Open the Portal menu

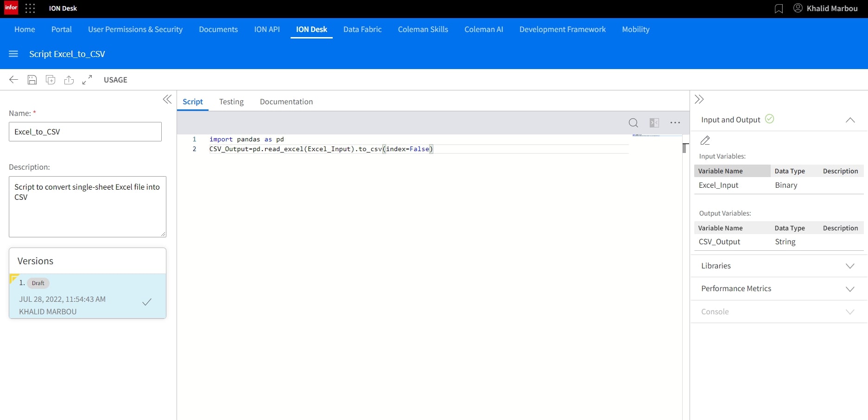pos(62,29)
